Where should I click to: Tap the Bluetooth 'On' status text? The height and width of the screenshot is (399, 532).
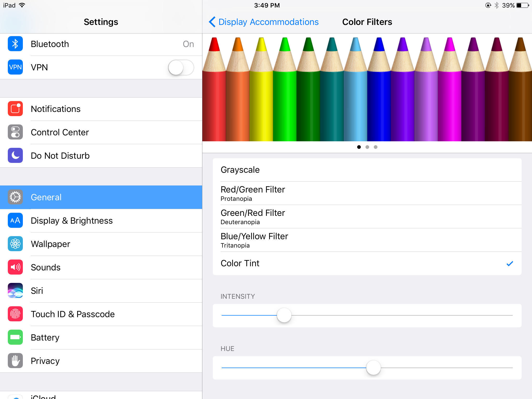[x=188, y=44]
